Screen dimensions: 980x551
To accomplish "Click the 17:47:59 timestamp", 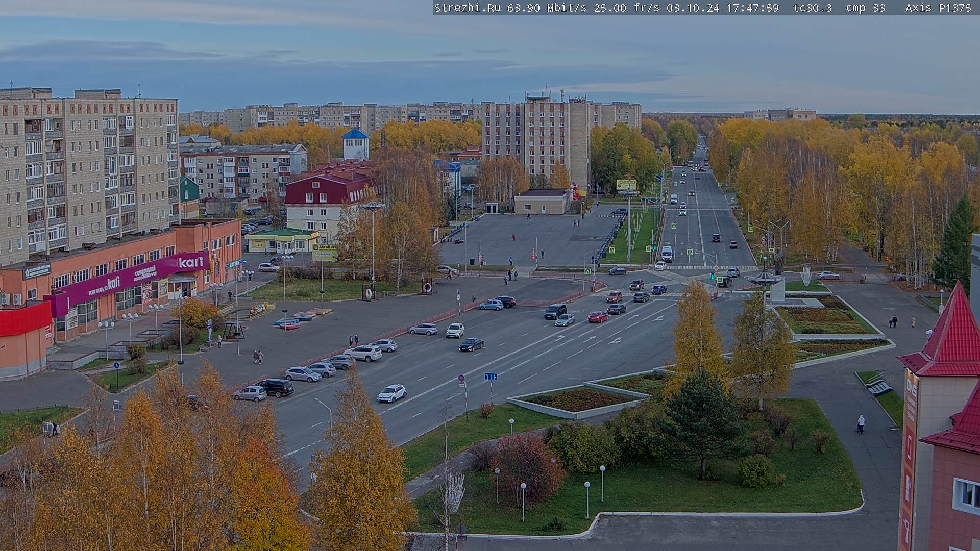I will coord(752,8).
